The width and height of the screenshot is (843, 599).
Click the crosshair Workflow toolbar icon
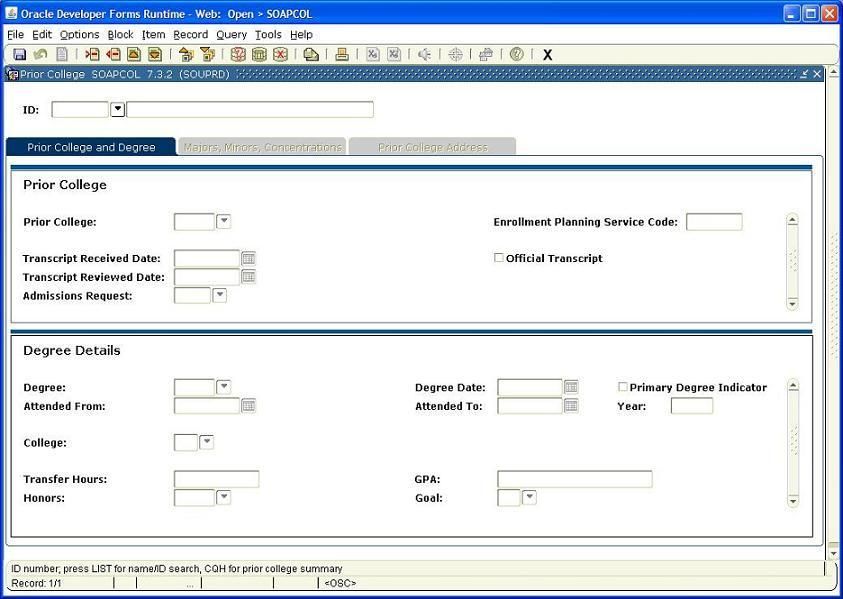pos(455,54)
